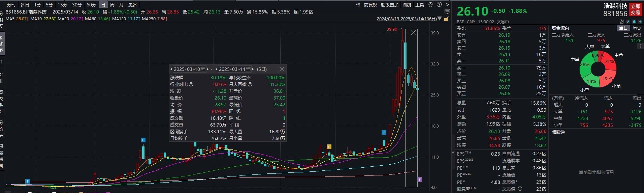Click the F9 button
The image size is (644, 193).
(358, 5)
